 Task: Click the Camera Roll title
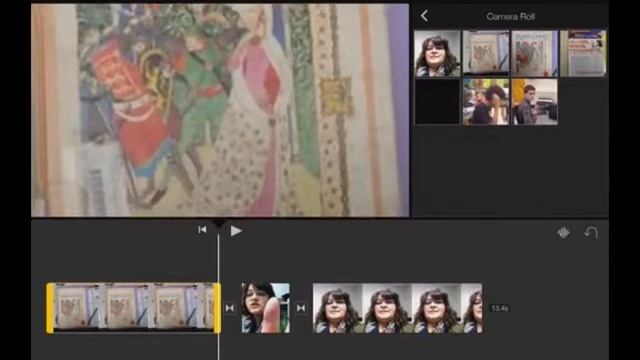(x=510, y=17)
